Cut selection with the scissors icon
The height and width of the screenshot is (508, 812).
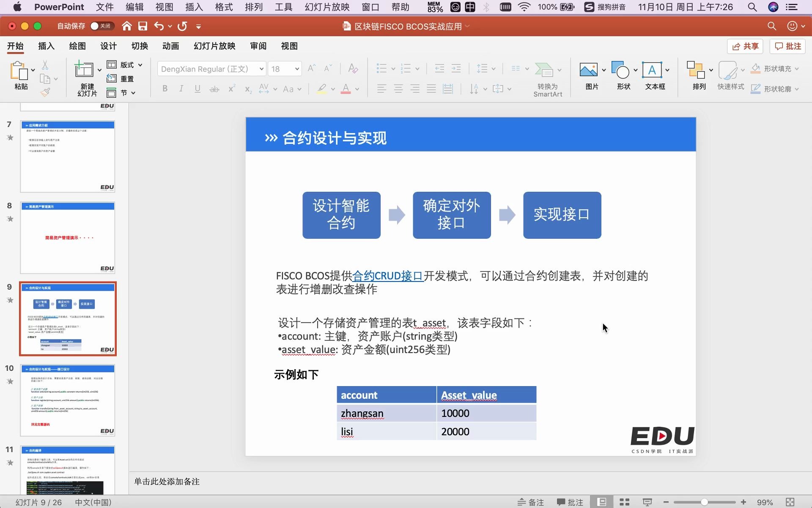coord(45,65)
